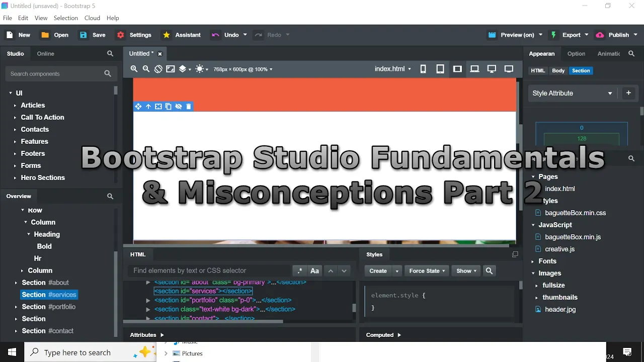Select Section #contact in Overview
This screenshot has width=644, height=362.
[x=47, y=331]
